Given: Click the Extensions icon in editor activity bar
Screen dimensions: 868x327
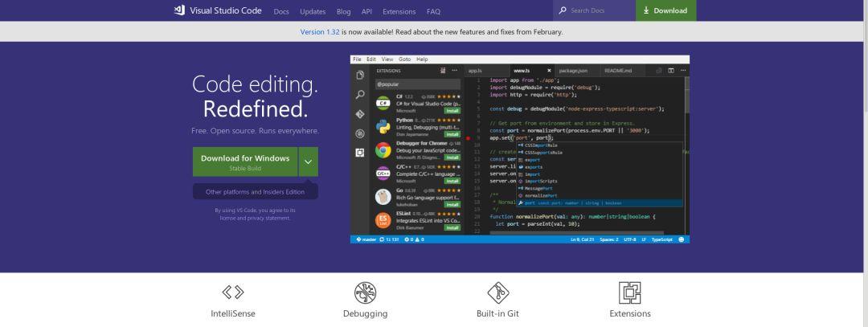Looking at the screenshot, I should pyautogui.click(x=360, y=153).
